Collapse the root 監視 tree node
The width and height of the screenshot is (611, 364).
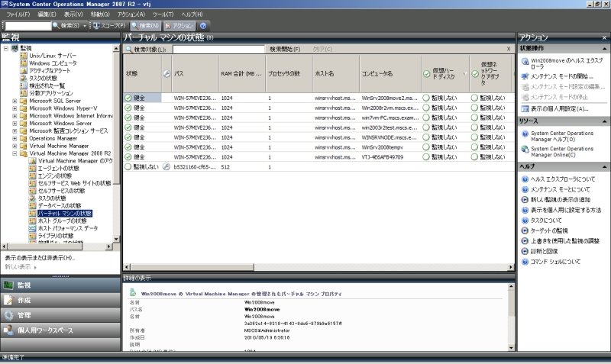pos(6,48)
